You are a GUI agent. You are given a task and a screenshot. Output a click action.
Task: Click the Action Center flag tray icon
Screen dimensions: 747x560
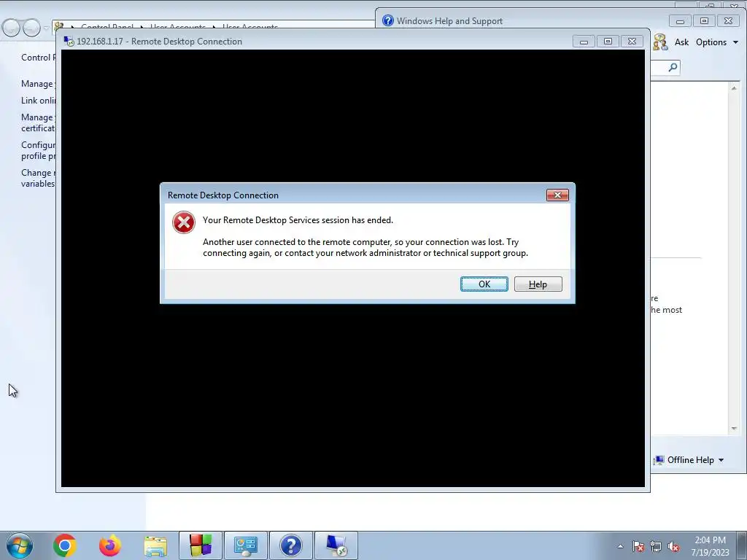coord(638,547)
